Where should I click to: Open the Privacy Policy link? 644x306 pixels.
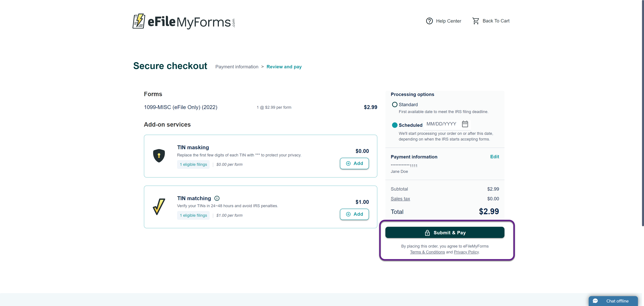pos(466,252)
